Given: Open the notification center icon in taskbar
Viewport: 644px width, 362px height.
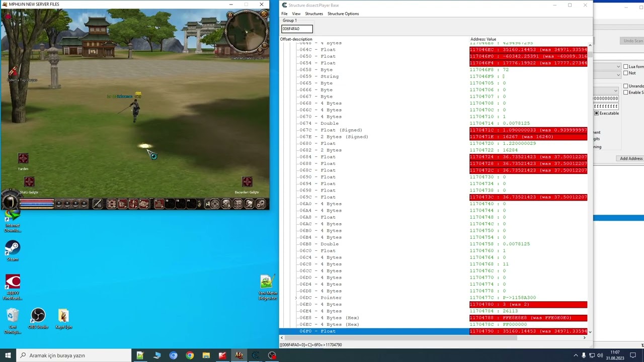Looking at the screenshot, I should pos(633,355).
